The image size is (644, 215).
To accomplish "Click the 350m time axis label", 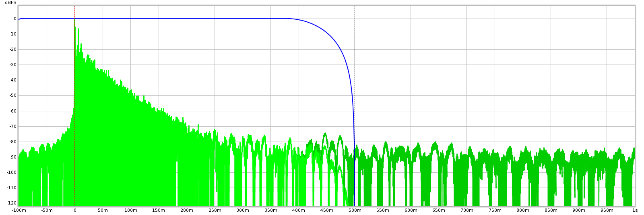I will [x=270, y=210].
